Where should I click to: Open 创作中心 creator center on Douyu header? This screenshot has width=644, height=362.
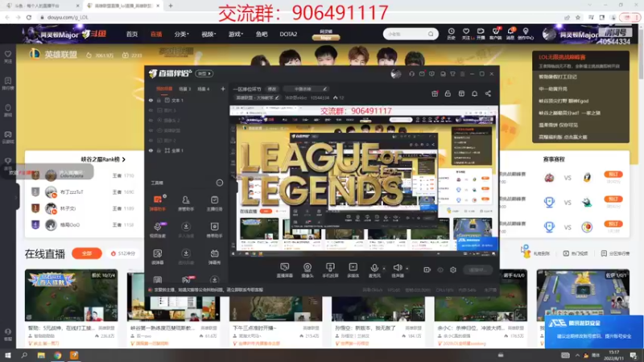[526, 34]
